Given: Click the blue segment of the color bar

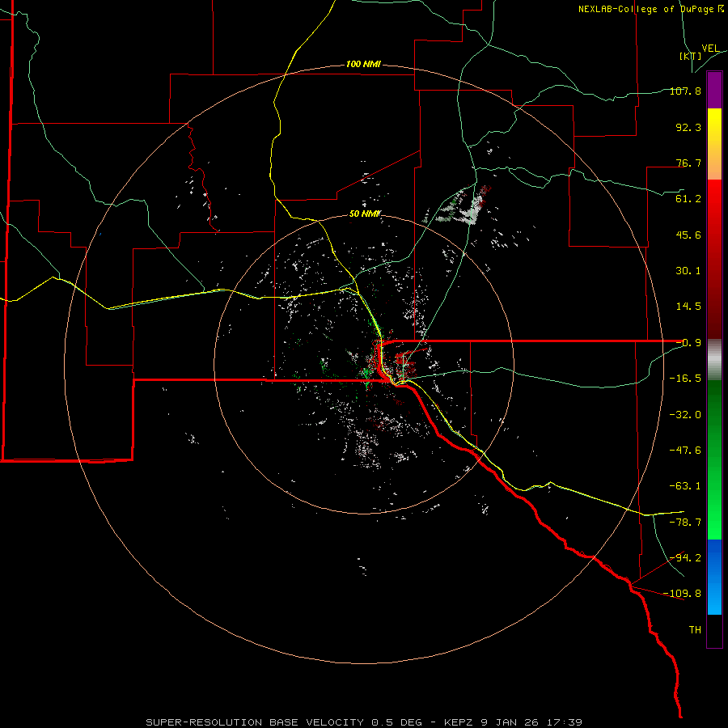Looking at the screenshot, I should [714, 577].
